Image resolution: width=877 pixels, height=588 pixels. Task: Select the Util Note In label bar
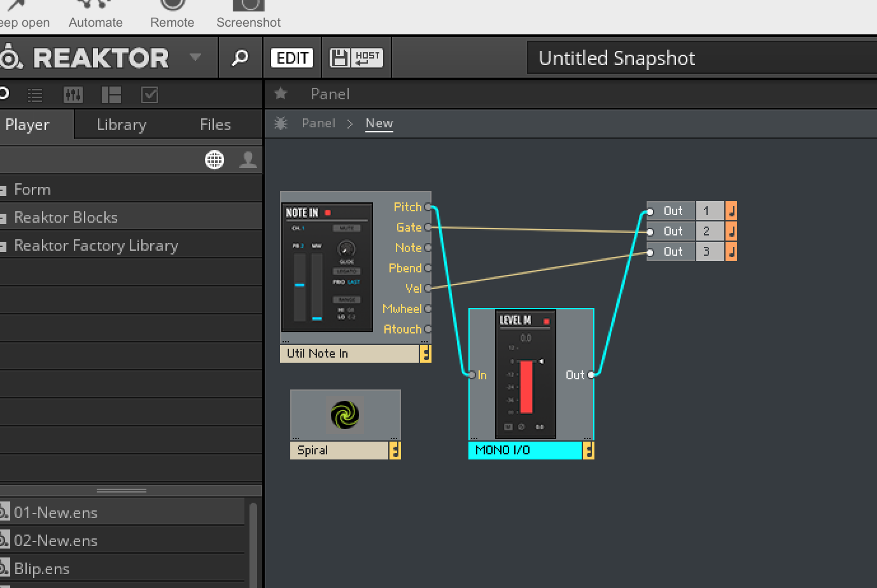(x=349, y=354)
